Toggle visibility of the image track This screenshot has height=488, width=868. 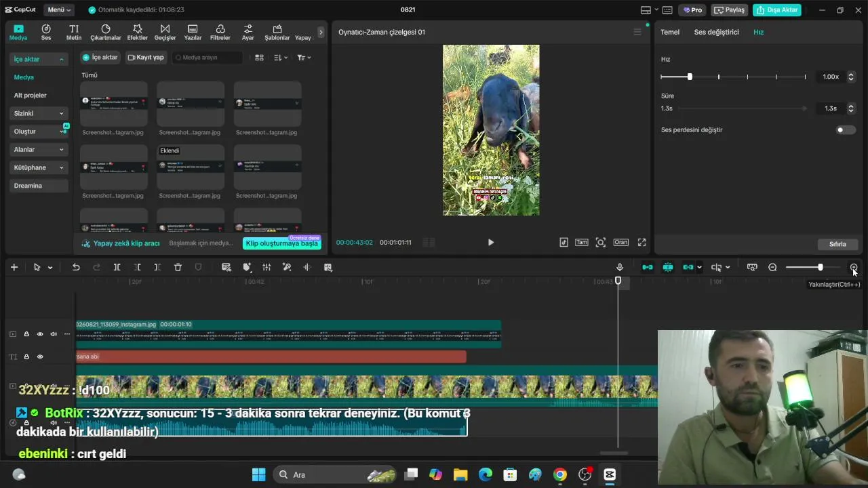(x=40, y=333)
